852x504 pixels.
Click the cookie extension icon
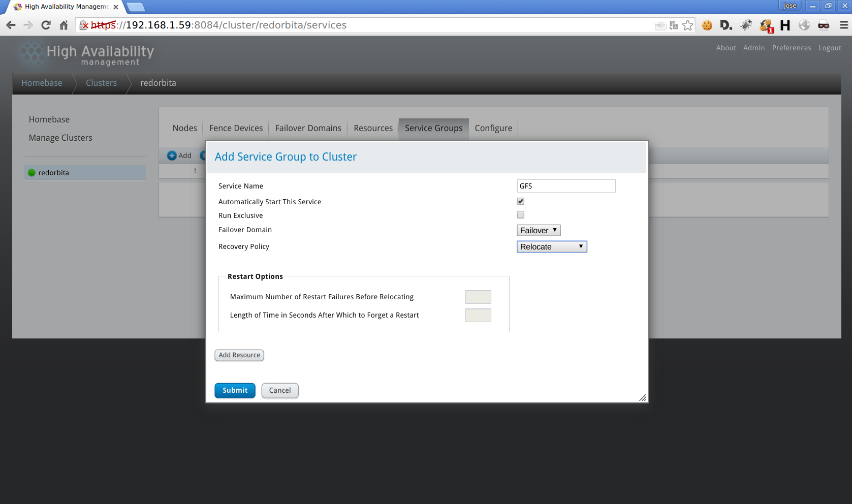click(707, 25)
